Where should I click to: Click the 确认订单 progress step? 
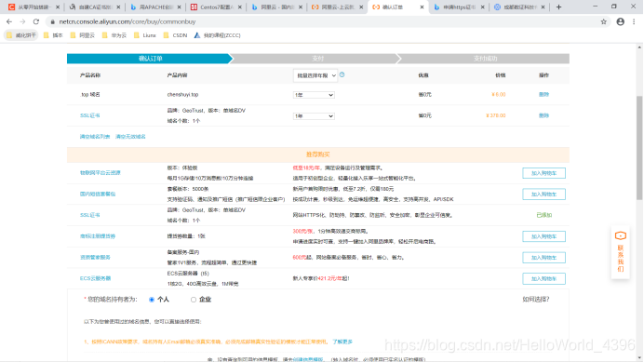coord(151,59)
